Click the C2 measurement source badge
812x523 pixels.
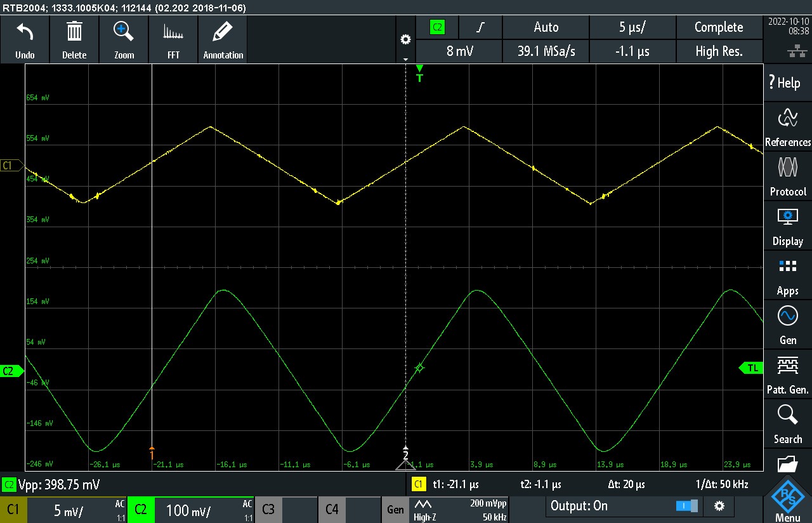coord(9,484)
